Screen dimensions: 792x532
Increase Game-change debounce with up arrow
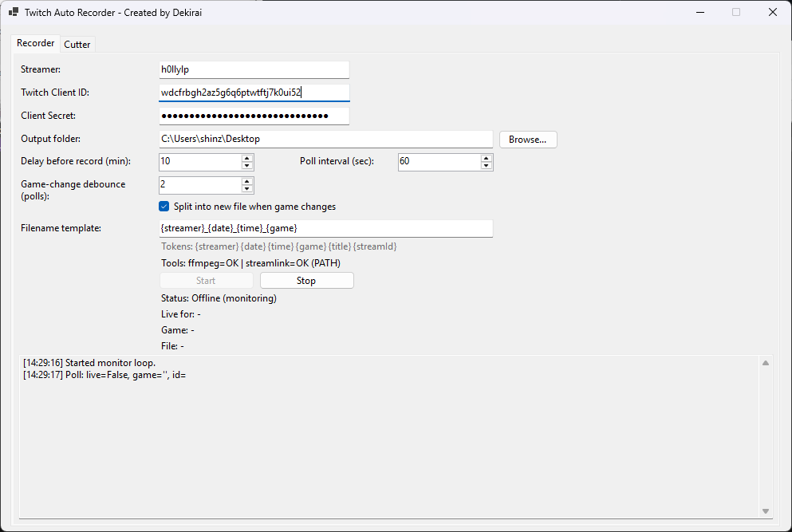pos(247,181)
